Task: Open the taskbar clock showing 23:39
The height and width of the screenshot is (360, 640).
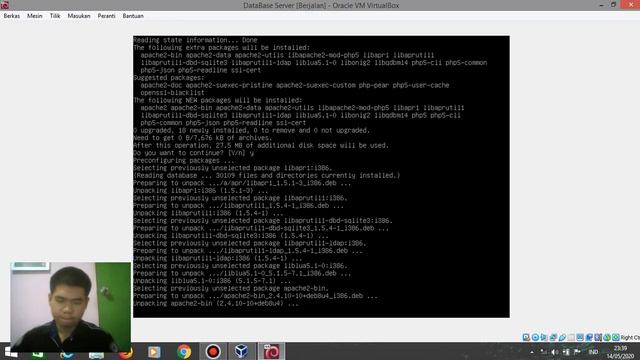Action: (x=620, y=352)
